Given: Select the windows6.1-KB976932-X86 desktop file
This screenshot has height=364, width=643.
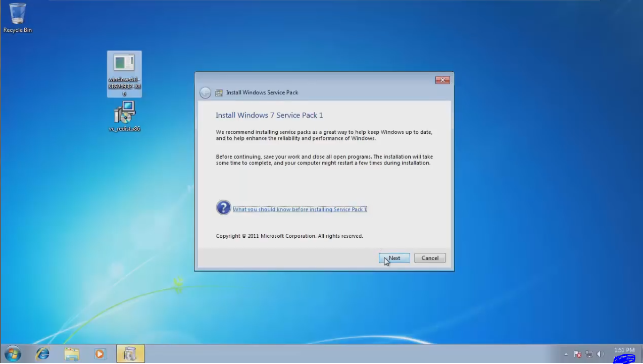Looking at the screenshot, I should (124, 74).
